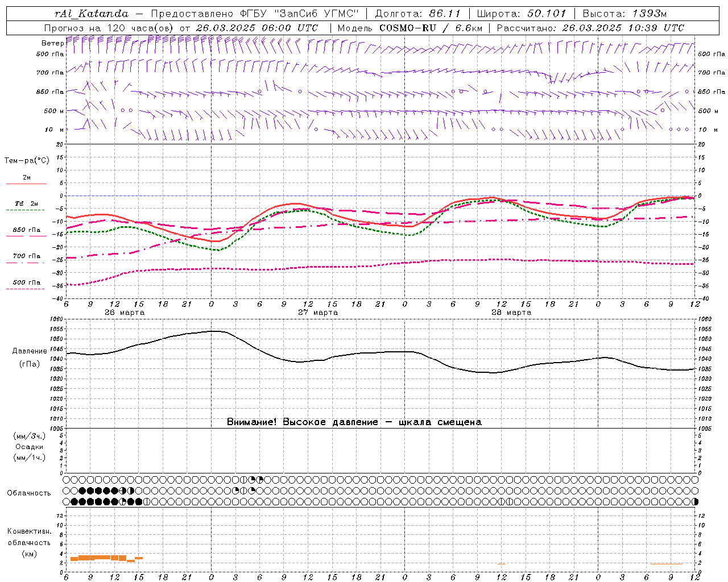This screenshot has width=728, height=582.
Task: Click the 27 марта date label
Action: (x=318, y=313)
